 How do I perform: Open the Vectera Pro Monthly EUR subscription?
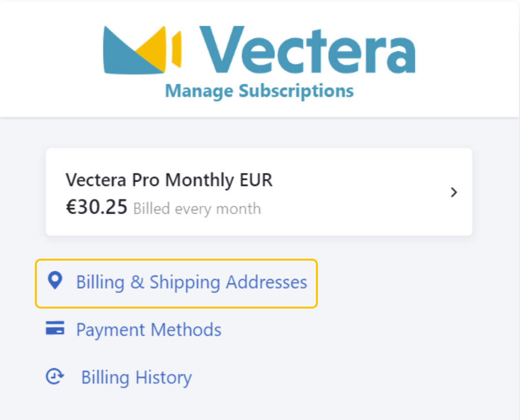[259, 192]
